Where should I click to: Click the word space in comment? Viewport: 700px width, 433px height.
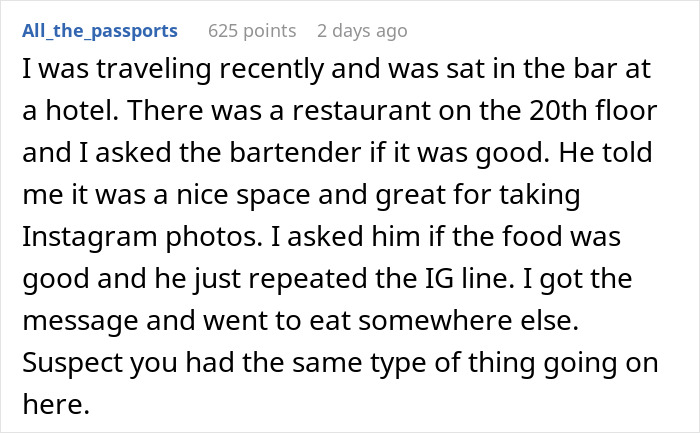click(273, 195)
